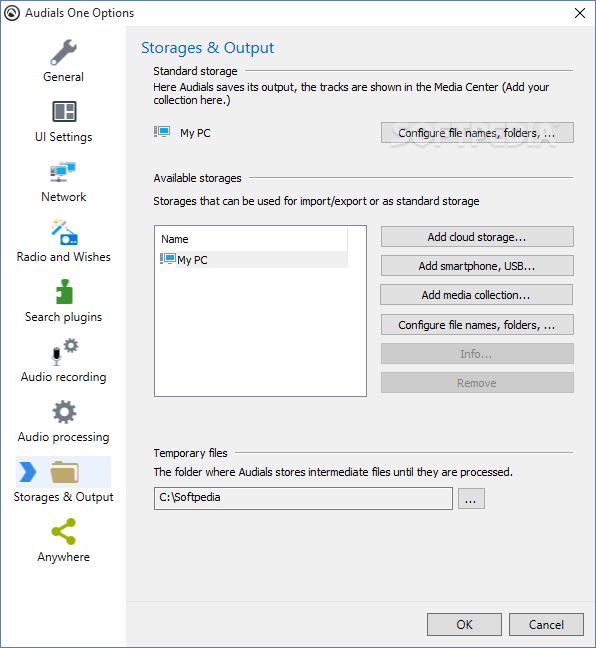Open the Search plugins puzzle icon
596x648 pixels.
coord(64,292)
